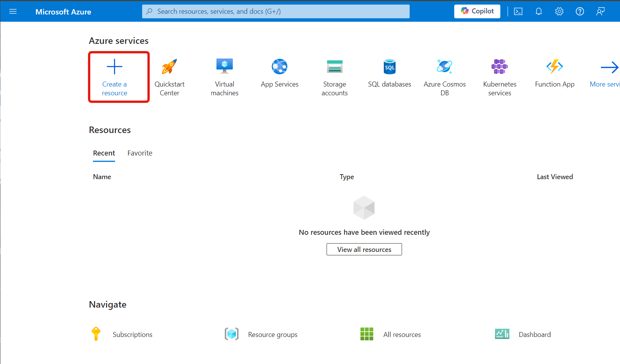Click the 'No resources have been viewed recently' message
The width and height of the screenshot is (620, 364).
pyautogui.click(x=364, y=233)
